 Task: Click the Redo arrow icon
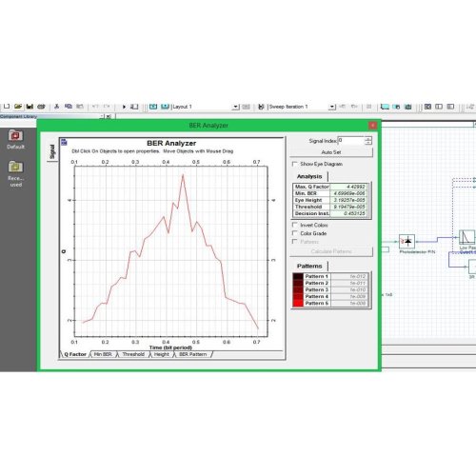(x=107, y=107)
